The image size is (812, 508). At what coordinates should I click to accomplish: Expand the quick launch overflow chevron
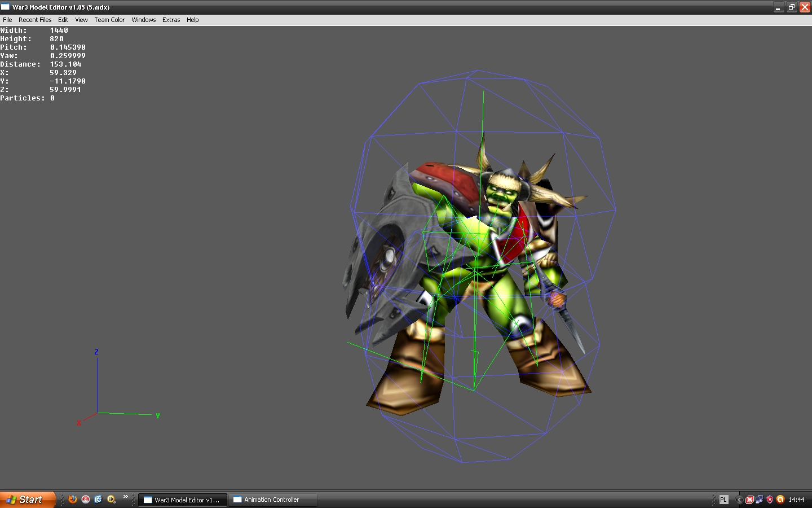[125, 497]
